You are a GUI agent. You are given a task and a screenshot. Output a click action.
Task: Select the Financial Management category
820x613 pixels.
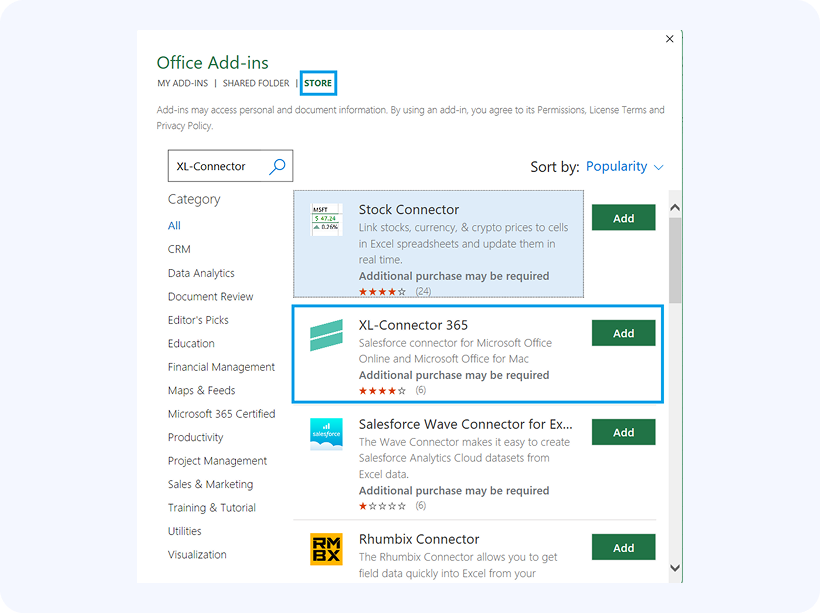[x=221, y=367]
